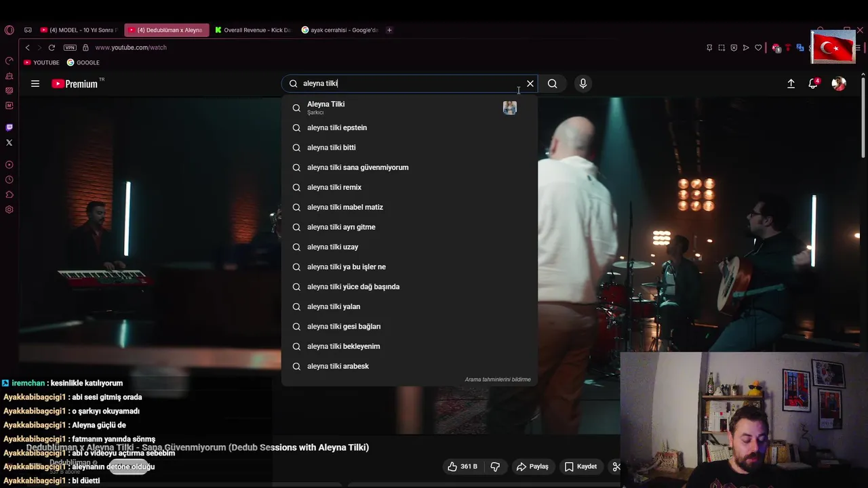Open the X (Twitter) sidebar panel
Screen dimensions: 868x488
(x=9, y=142)
